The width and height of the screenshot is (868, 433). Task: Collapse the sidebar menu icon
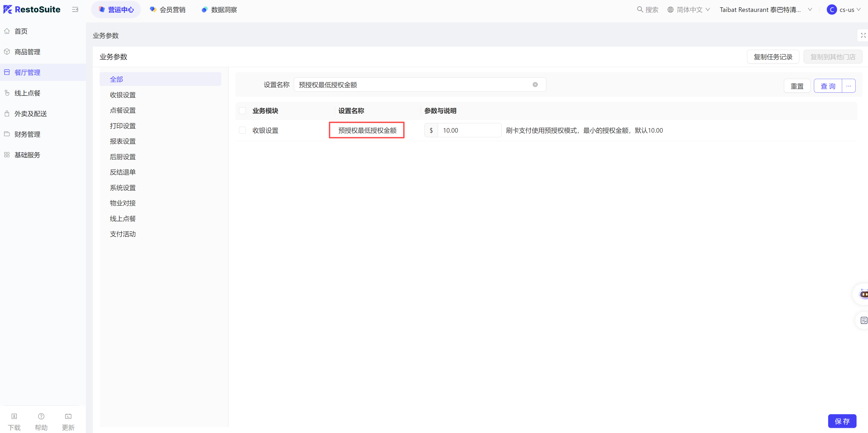click(75, 9)
